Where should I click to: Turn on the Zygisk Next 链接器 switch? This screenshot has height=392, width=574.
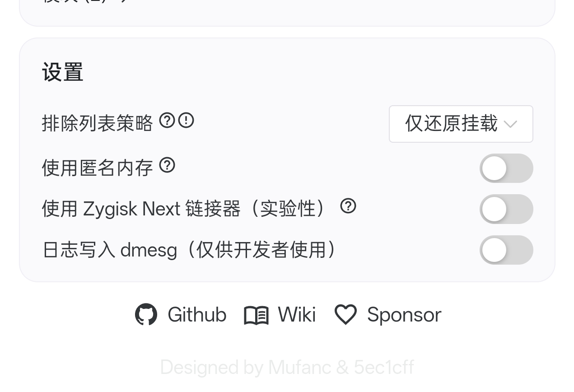coord(506,209)
